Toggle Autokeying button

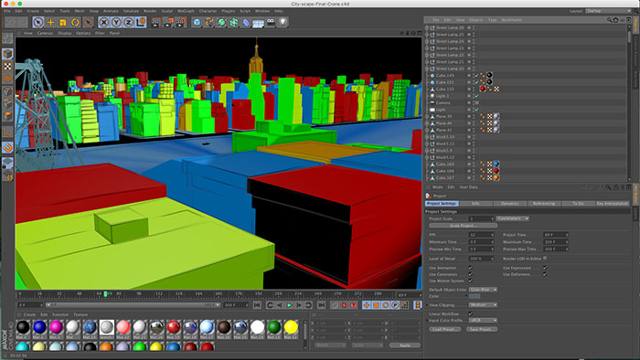[353, 305]
